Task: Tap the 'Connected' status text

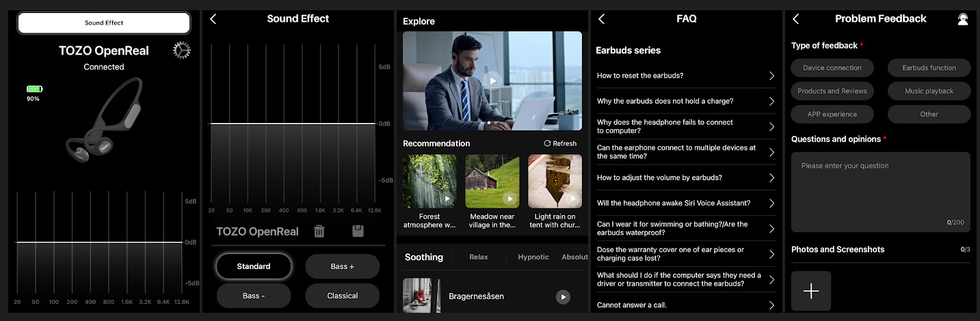Action: pos(104,67)
